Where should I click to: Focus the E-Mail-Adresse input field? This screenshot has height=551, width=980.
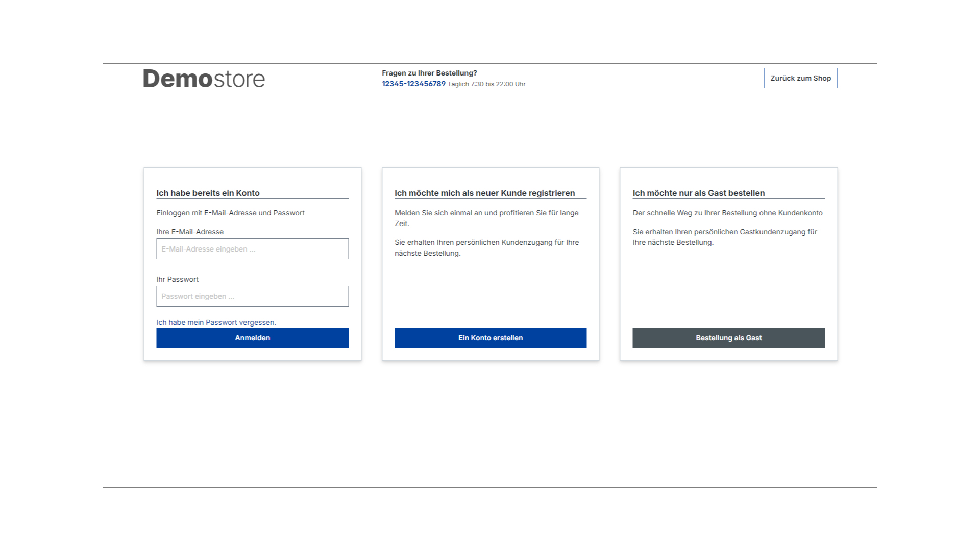pyautogui.click(x=252, y=249)
